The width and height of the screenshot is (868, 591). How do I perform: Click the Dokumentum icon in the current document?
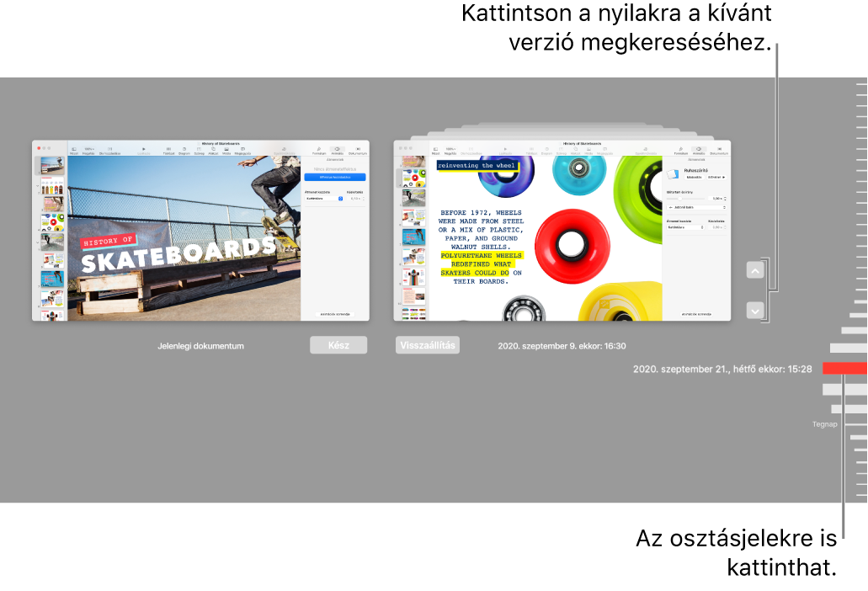(x=358, y=151)
